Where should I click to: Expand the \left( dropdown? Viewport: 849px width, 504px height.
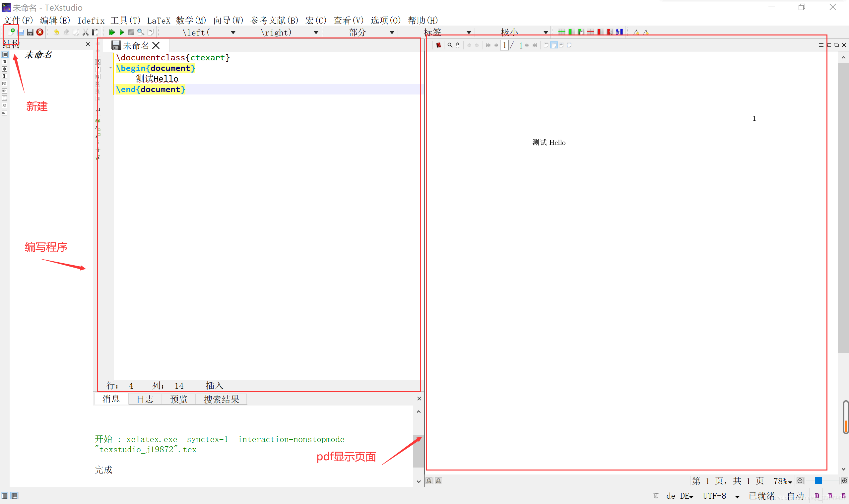pos(233,32)
